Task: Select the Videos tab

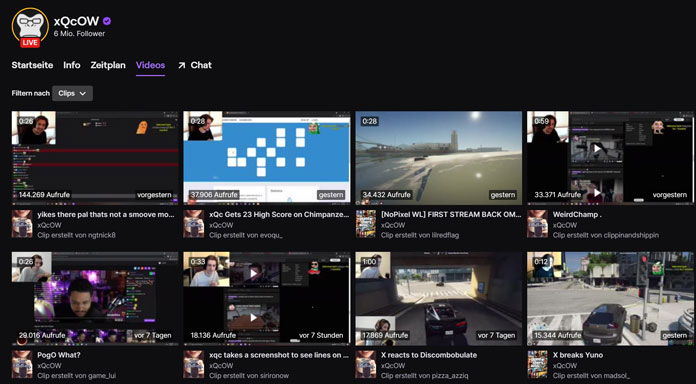Action: tap(150, 65)
